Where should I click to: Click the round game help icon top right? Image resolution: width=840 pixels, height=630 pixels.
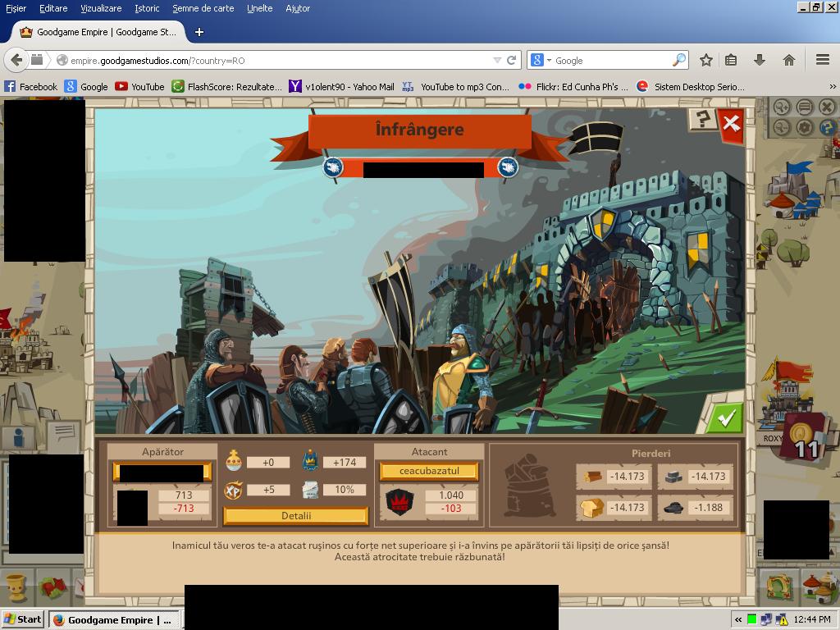[x=827, y=127]
